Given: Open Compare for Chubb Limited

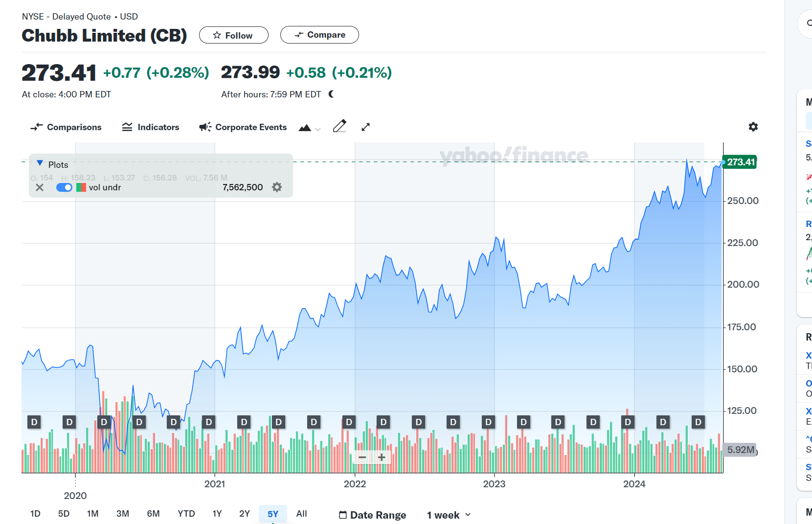Looking at the screenshot, I should 319,35.
